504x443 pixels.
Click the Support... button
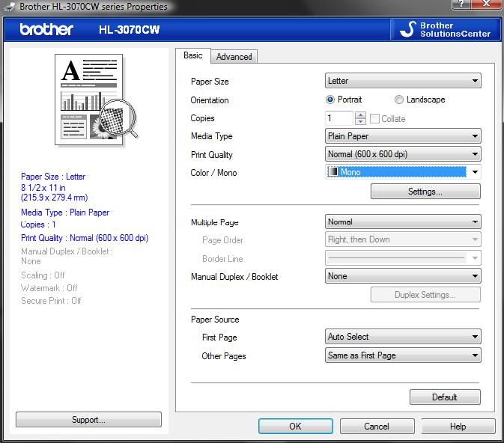click(x=88, y=420)
